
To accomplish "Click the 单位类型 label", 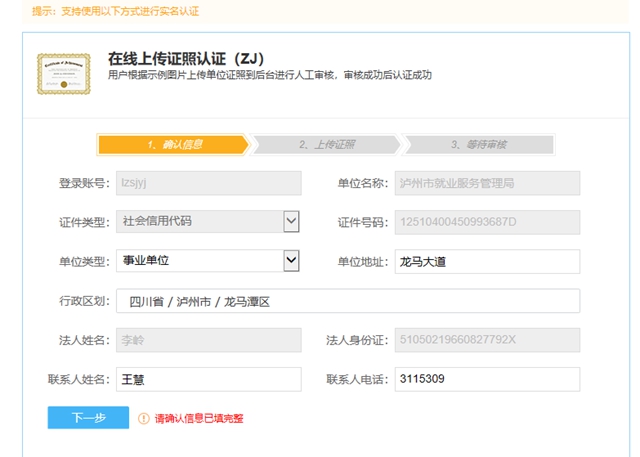I will [84, 262].
